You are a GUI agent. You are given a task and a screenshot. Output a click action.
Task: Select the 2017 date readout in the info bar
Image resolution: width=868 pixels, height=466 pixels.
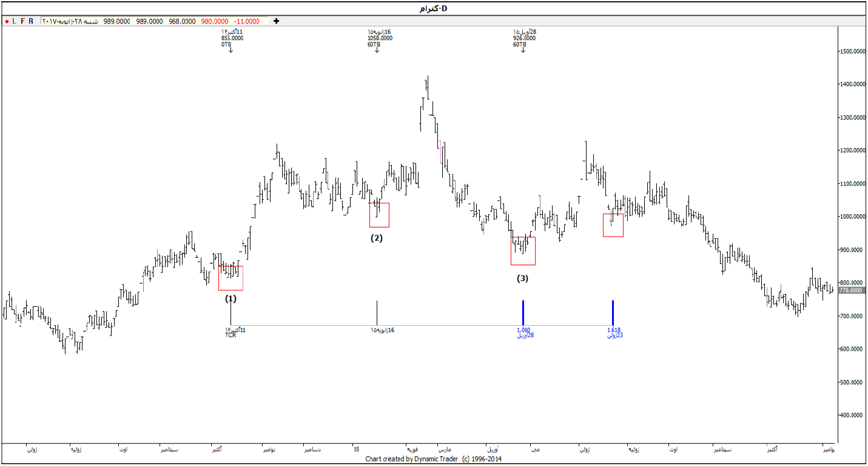[x=70, y=21]
